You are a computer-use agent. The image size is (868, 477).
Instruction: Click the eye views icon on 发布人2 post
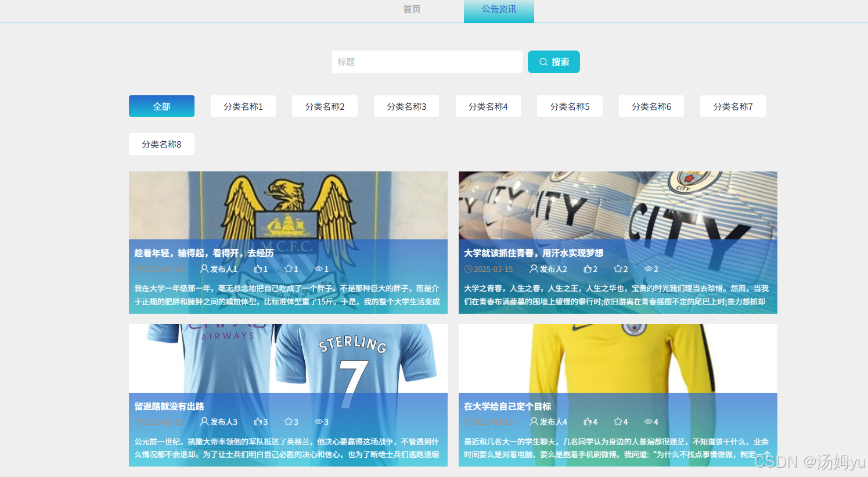click(649, 269)
